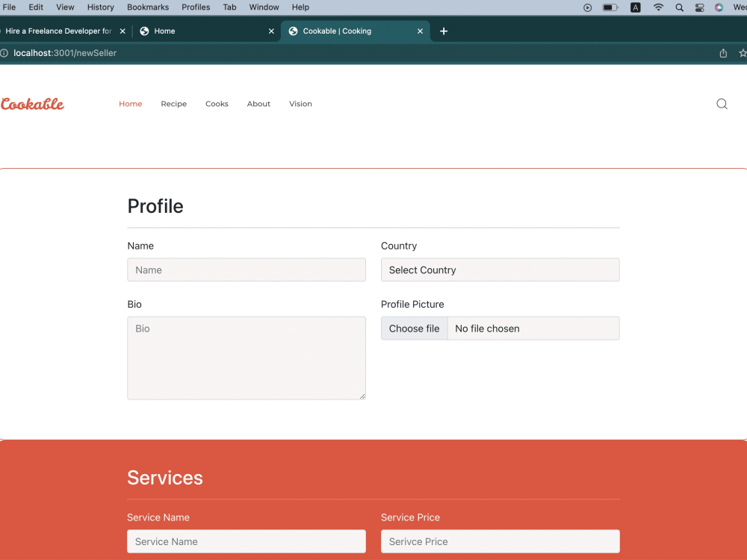
Task: Switch to the Home browser tab
Action: [206, 31]
